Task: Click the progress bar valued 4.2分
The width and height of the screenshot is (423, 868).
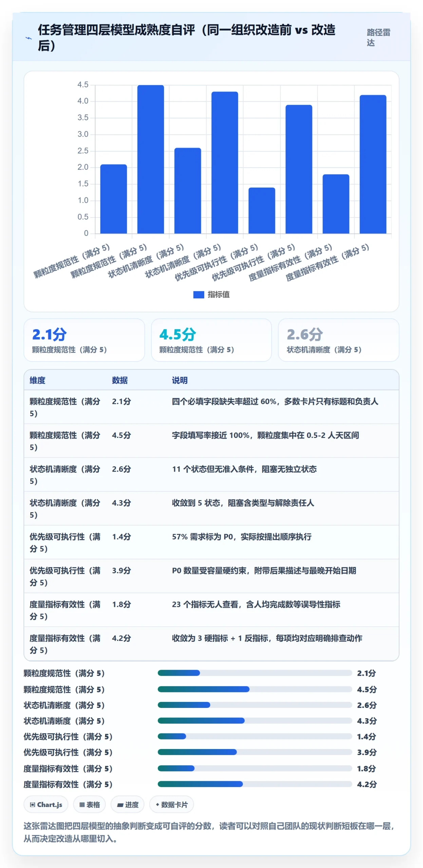Action: click(255, 784)
